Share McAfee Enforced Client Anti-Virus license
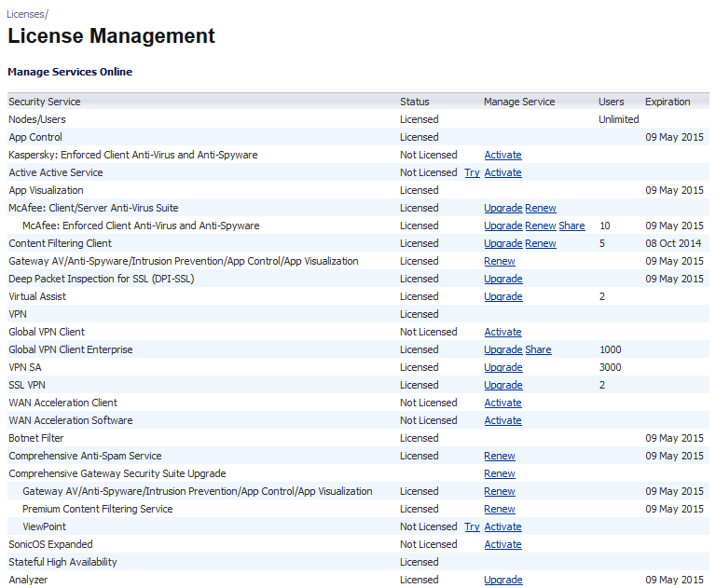 pyautogui.click(x=571, y=226)
